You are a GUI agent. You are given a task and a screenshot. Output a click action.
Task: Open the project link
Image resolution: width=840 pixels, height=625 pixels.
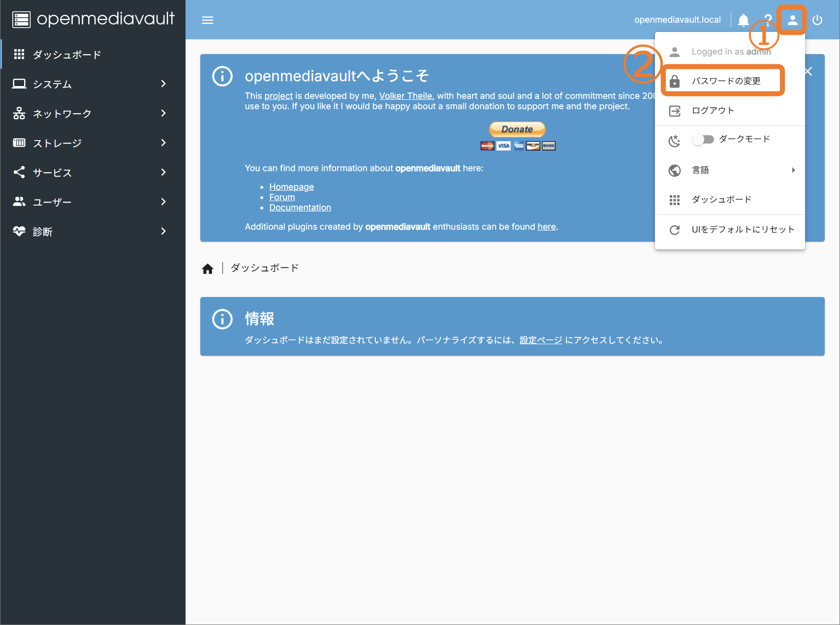pyautogui.click(x=279, y=96)
